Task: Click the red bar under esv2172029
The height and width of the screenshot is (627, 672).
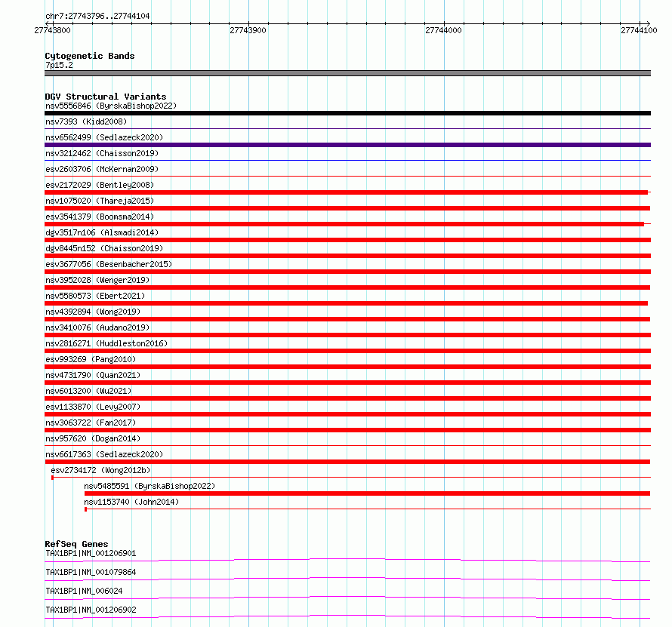Action: click(347, 192)
